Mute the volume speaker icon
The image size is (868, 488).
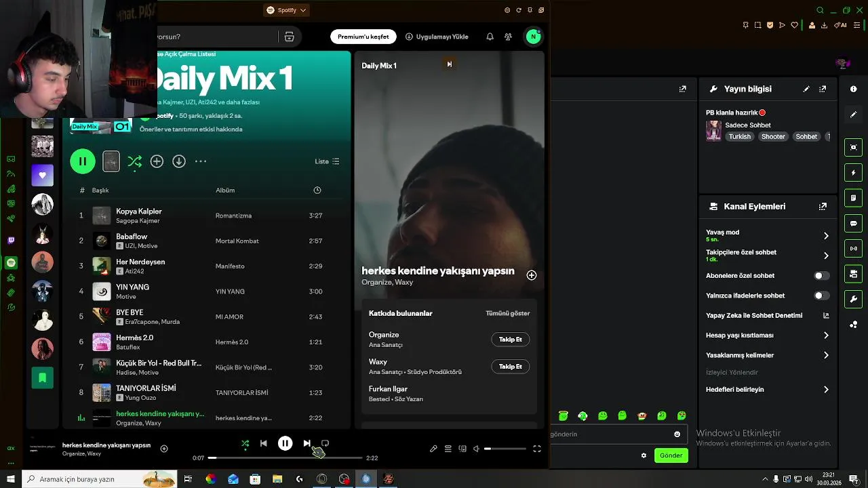(x=476, y=449)
